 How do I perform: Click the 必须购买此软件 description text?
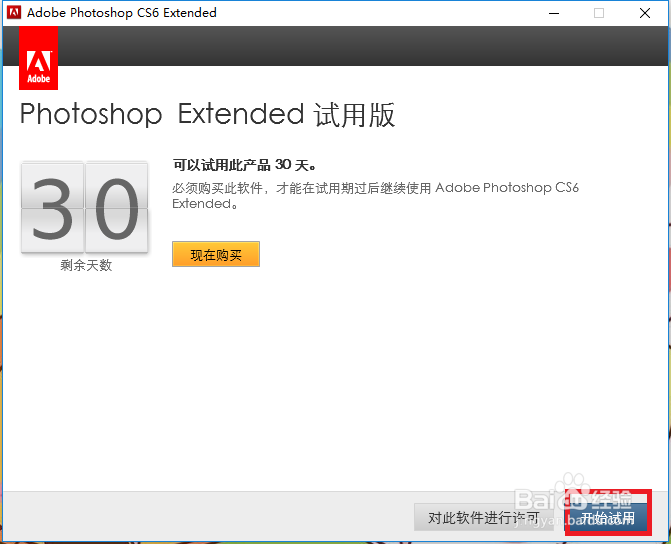tap(375, 195)
